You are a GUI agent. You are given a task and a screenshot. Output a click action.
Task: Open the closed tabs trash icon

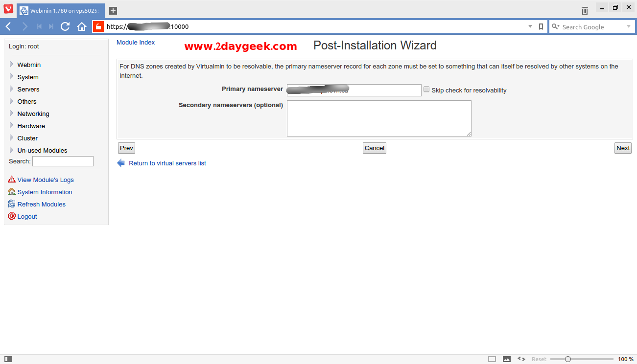coord(585,10)
